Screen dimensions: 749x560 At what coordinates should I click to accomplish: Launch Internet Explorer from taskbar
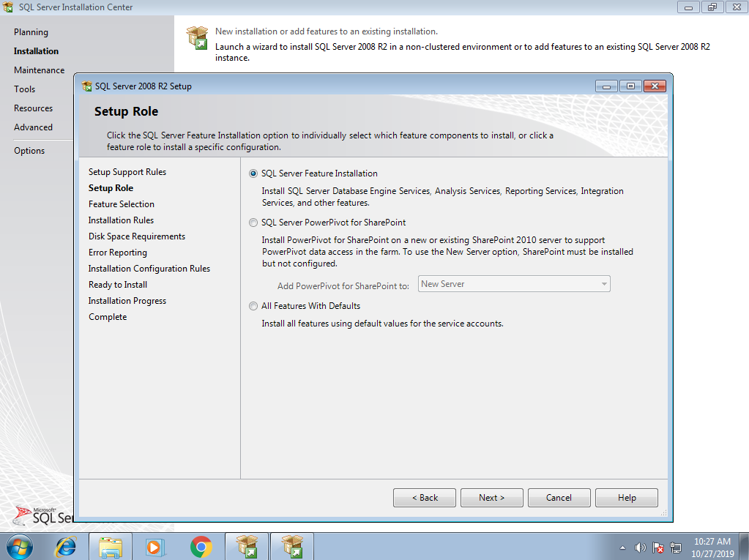point(65,547)
